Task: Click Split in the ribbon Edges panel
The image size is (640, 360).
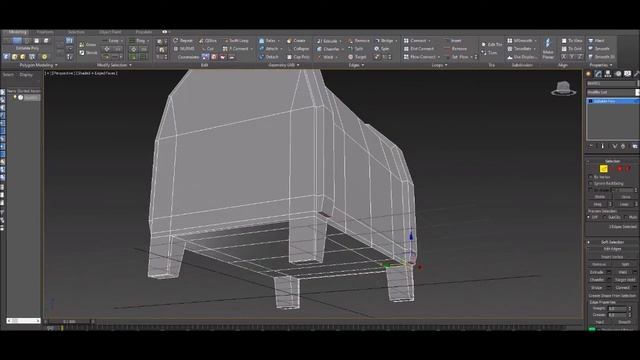Action: point(355,49)
